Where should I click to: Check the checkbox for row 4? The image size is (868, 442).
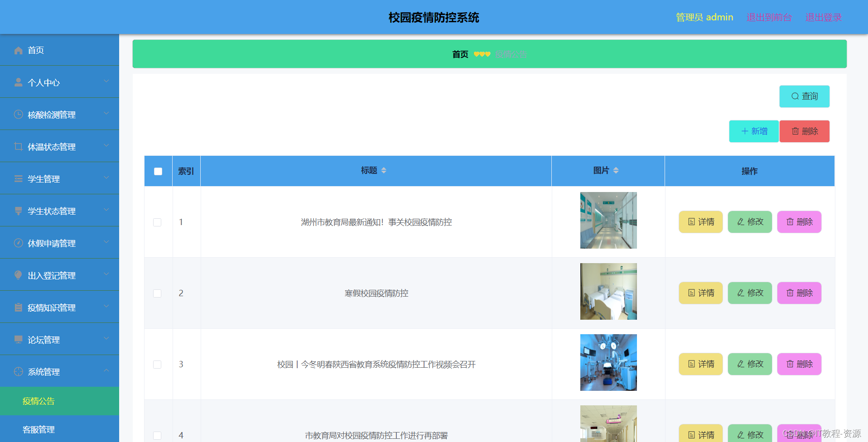coord(157,436)
